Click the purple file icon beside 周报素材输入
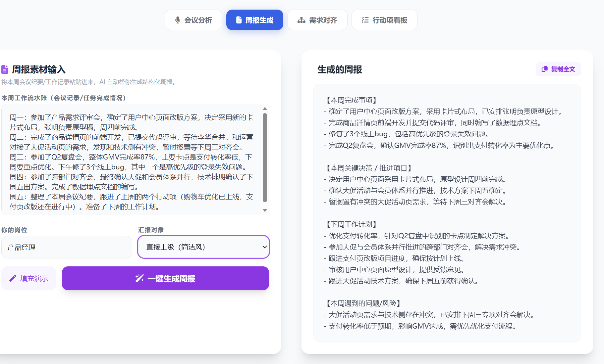604x364 pixels. click(5, 69)
